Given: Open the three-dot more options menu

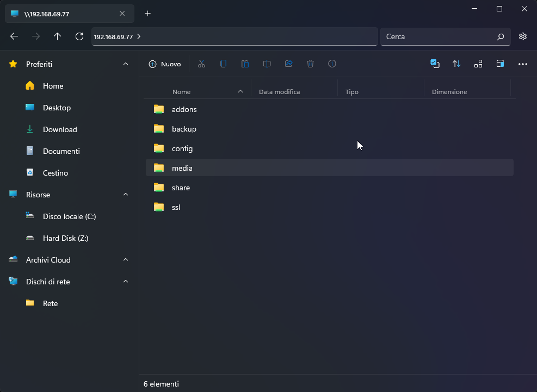Looking at the screenshot, I should tap(523, 64).
